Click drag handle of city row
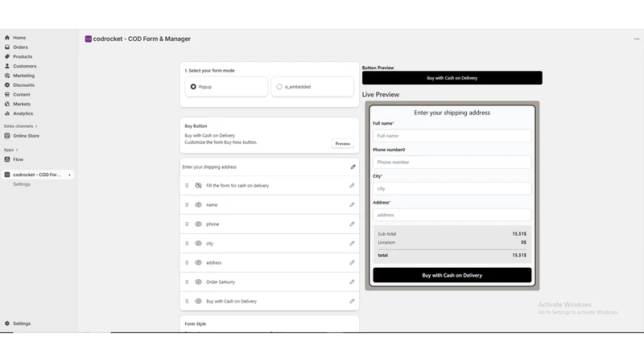Viewport: 644px width, 362px height. pos(187,244)
